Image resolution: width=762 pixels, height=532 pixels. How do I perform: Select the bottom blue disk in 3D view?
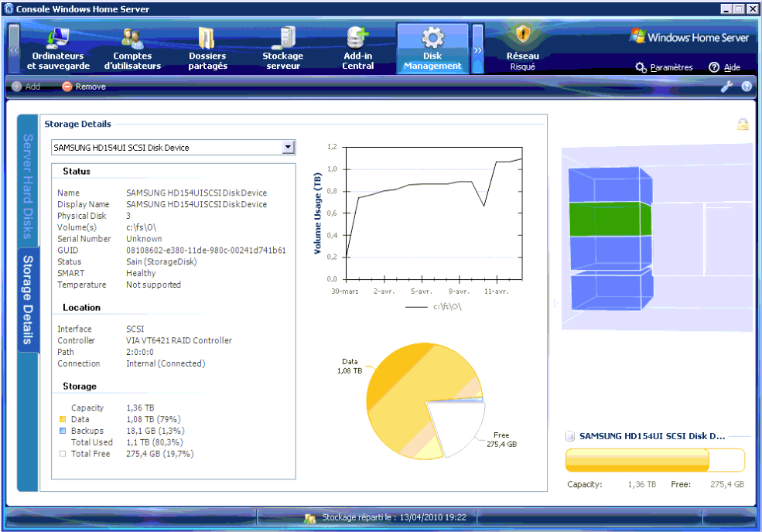(611, 290)
